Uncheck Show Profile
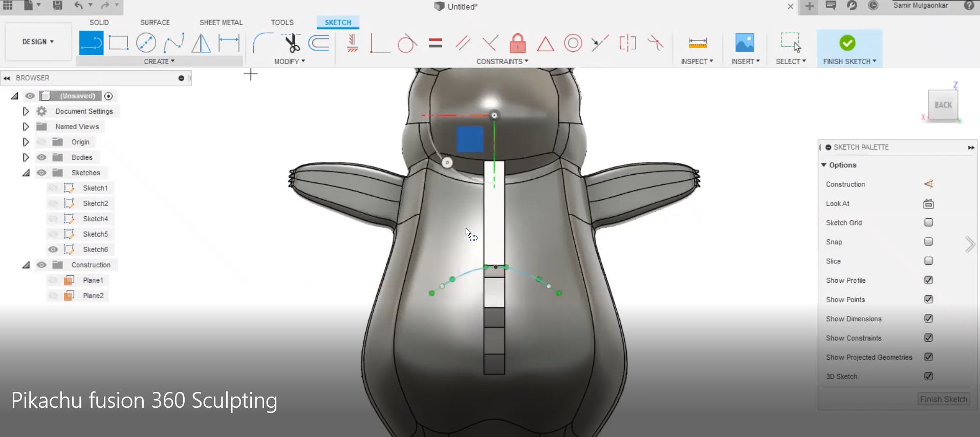The width and height of the screenshot is (980, 437). [928, 280]
